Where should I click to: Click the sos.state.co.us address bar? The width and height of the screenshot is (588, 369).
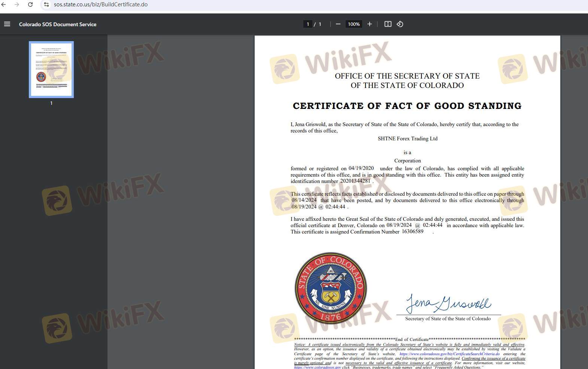coord(101,4)
